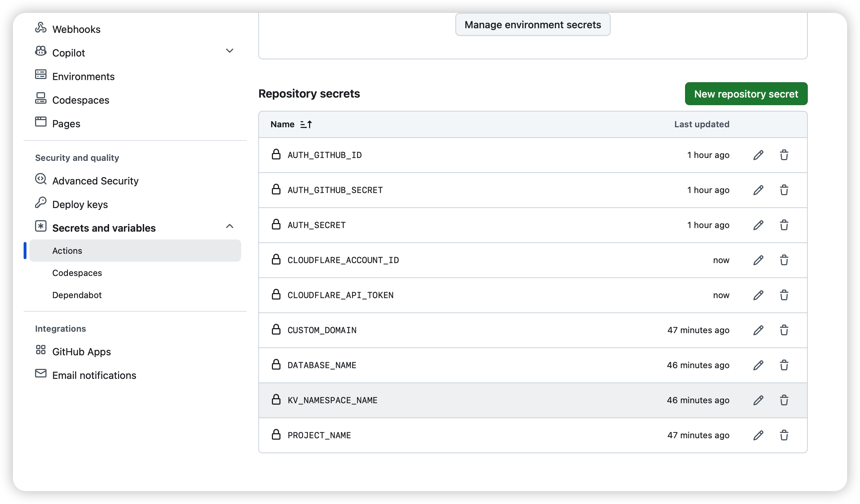
Task: Edit the DATABASE_NAME secret pencil icon
Action: point(758,365)
